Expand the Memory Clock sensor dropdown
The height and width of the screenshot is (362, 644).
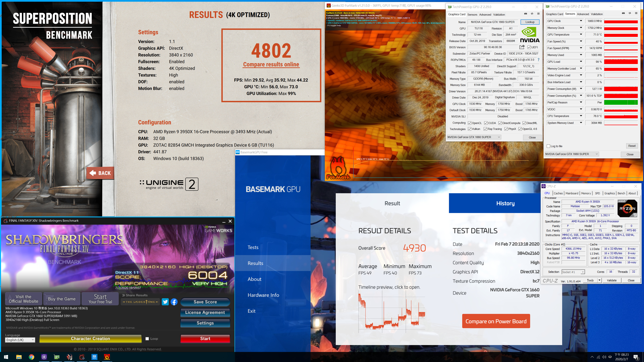[x=581, y=28]
